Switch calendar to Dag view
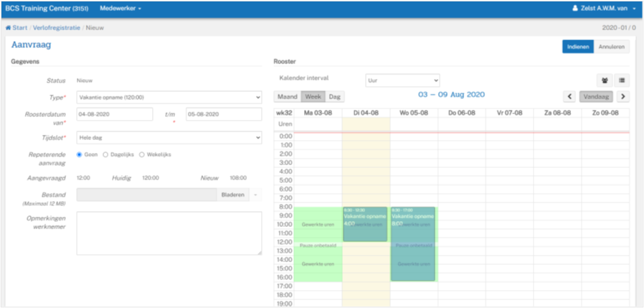Screen dimensions: 644x308 point(336,97)
